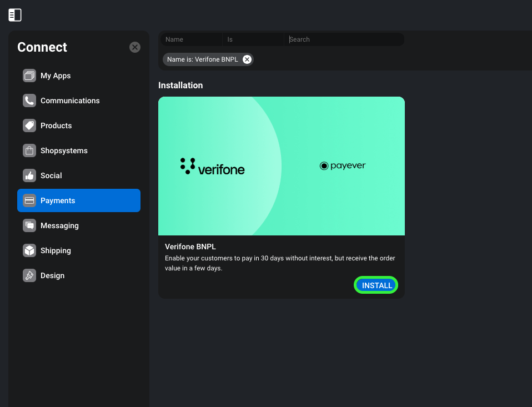Image resolution: width=532 pixels, height=407 pixels.
Task: Toggle the sidebar panel icon
Action: [15, 15]
